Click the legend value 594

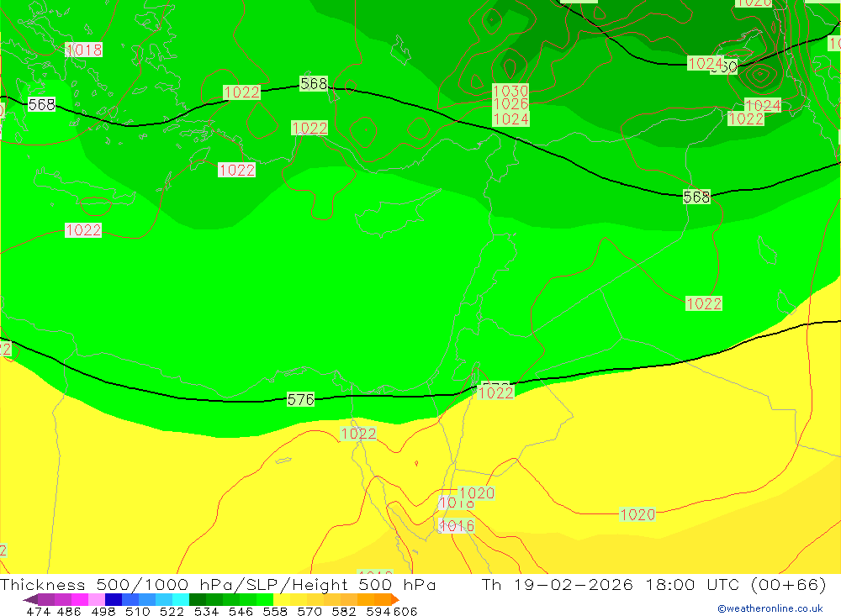(378, 611)
